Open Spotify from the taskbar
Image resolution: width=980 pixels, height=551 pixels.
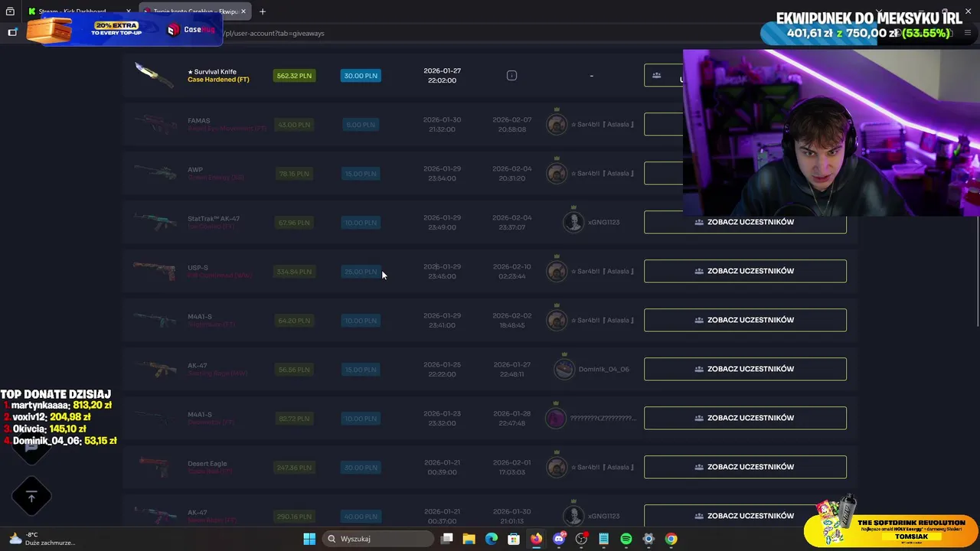[626, 539]
